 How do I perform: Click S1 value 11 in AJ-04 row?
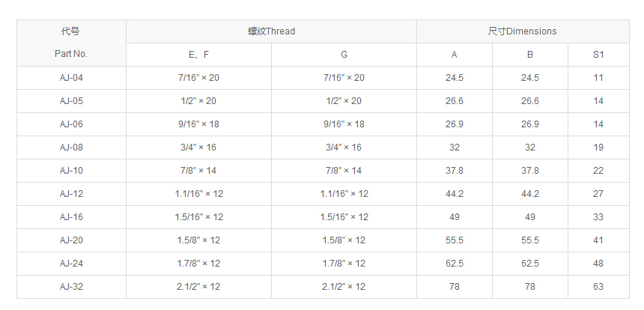[x=598, y=78]
